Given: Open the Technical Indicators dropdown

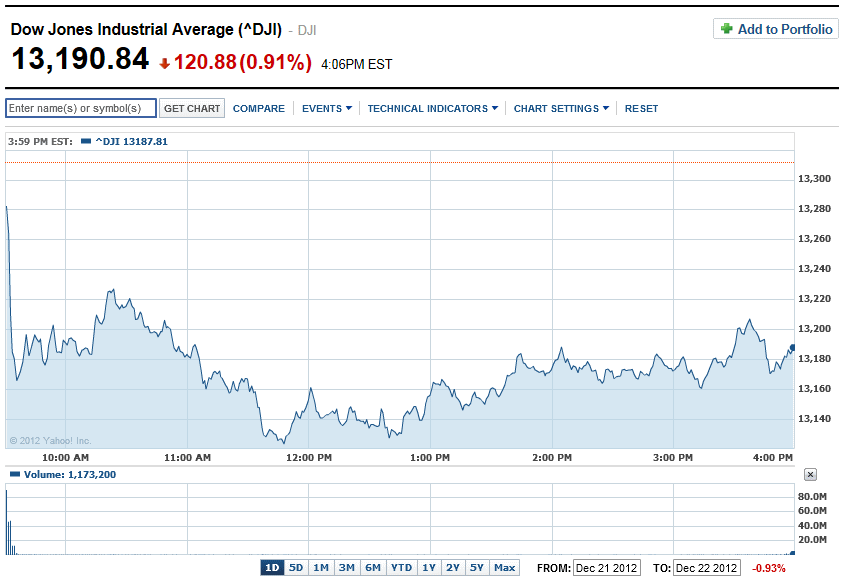Looking at the screenshot, I should pyautogui.click(x=433, y=109).
